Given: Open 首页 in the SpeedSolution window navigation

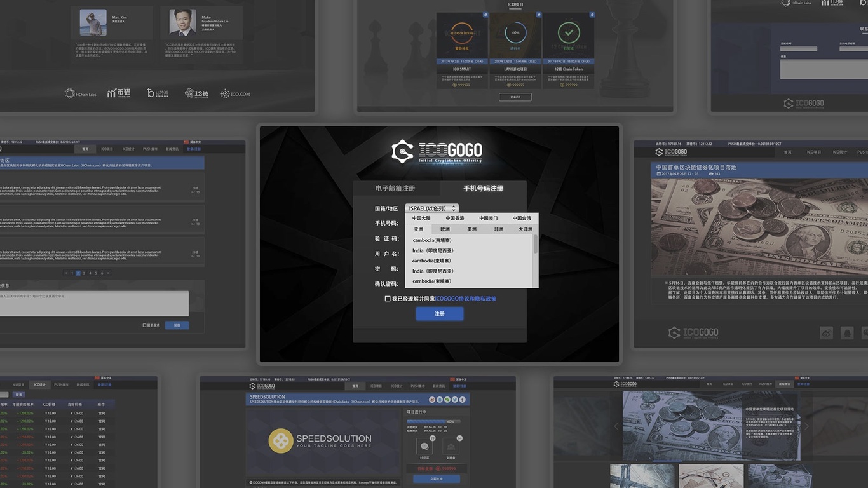Looking at the screenshot, I should tap(355, 386).
